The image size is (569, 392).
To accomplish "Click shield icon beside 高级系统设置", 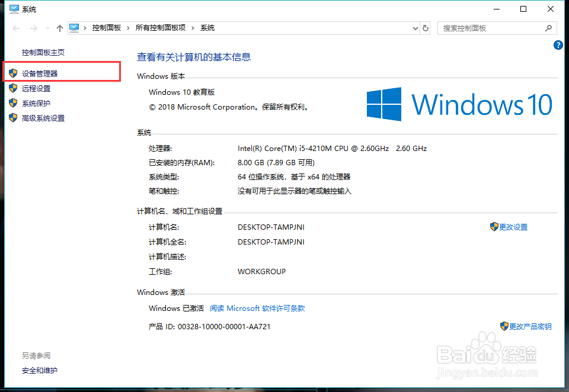I will pyautogui.click(x=13, y=118).
